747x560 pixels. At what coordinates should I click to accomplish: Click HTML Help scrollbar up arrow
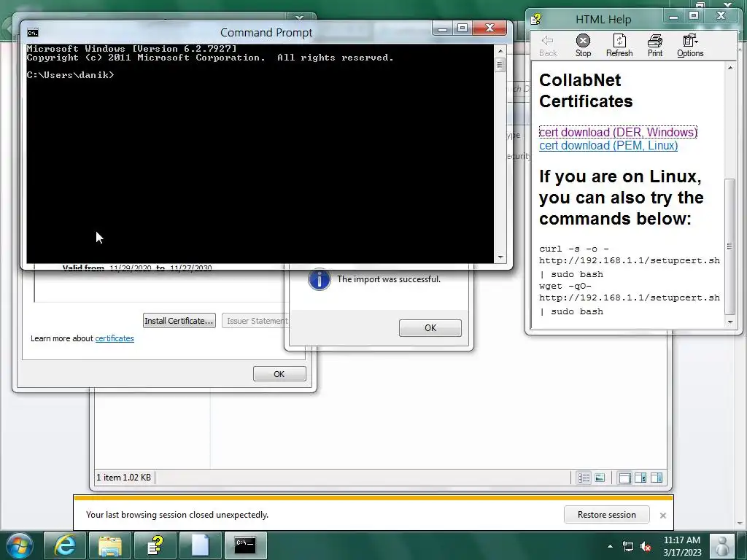pos(730,68)
